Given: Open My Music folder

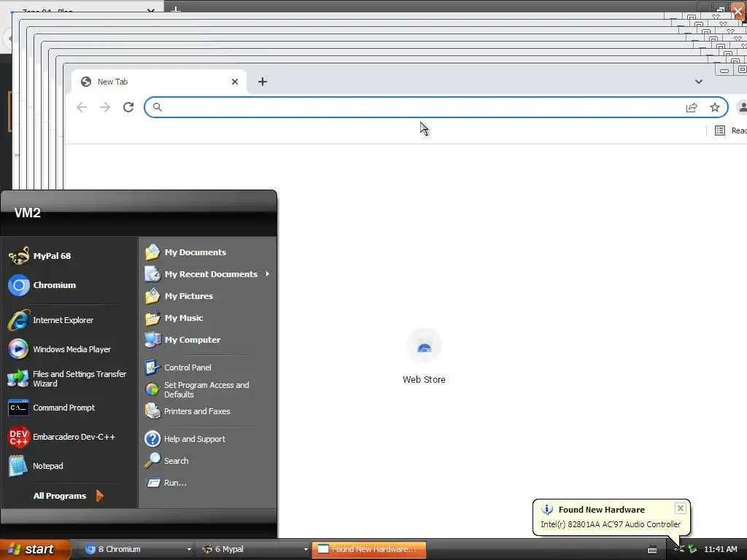Looking at the screenshot, I should pos(208,318).
